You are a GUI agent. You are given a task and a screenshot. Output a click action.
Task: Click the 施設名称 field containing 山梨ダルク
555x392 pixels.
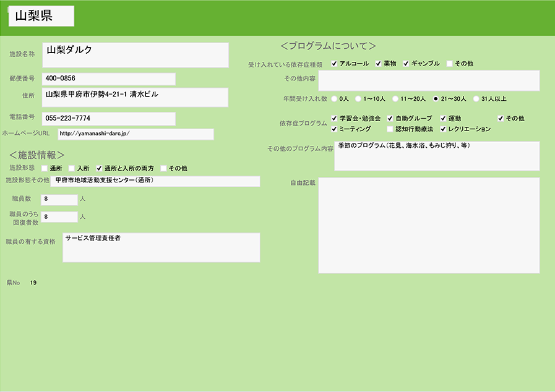[136, 55]
